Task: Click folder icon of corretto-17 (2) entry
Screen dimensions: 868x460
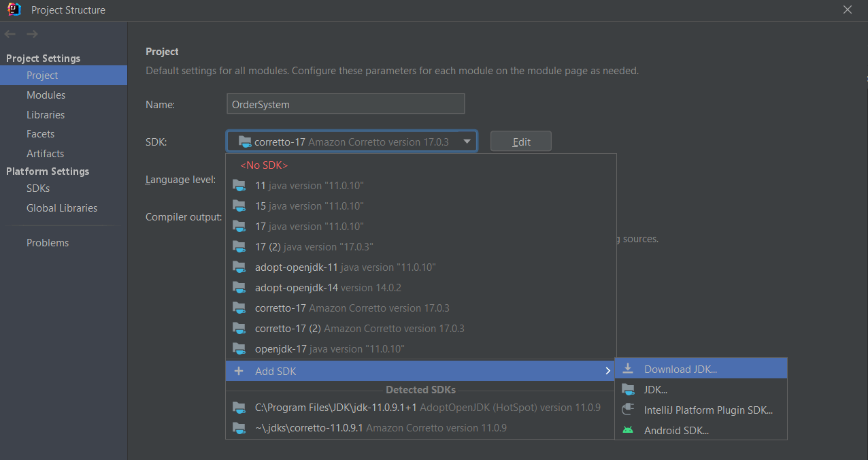Action: [x=239, y=328]
